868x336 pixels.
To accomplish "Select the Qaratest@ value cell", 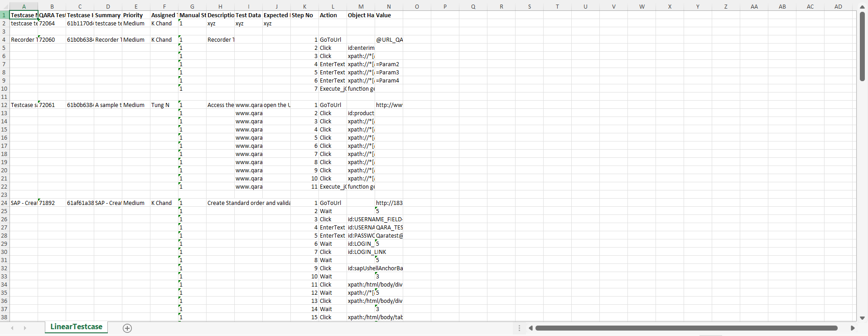I will tap(389, 235).
